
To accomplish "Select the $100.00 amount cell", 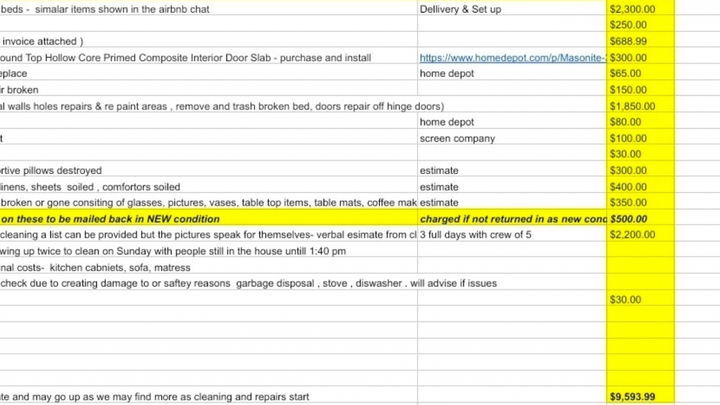I will point(640,138).
